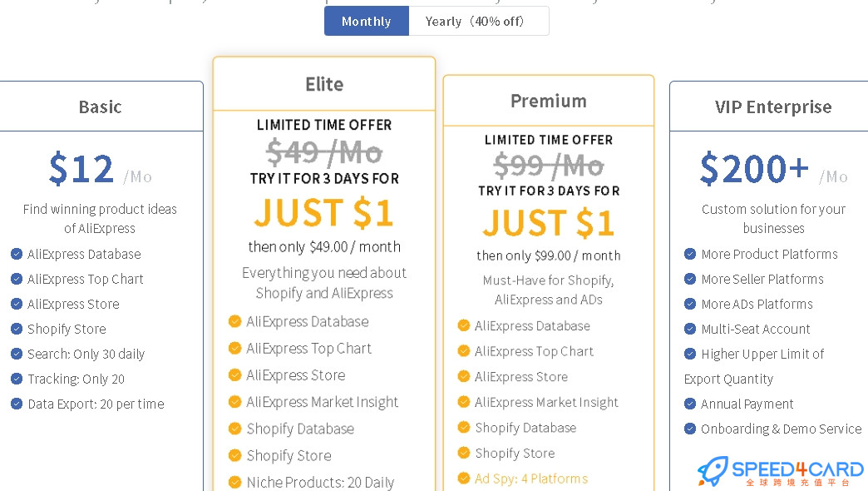
Task: Open the Elite plan header
Action: pyautogui.click(x=324, y=84)
